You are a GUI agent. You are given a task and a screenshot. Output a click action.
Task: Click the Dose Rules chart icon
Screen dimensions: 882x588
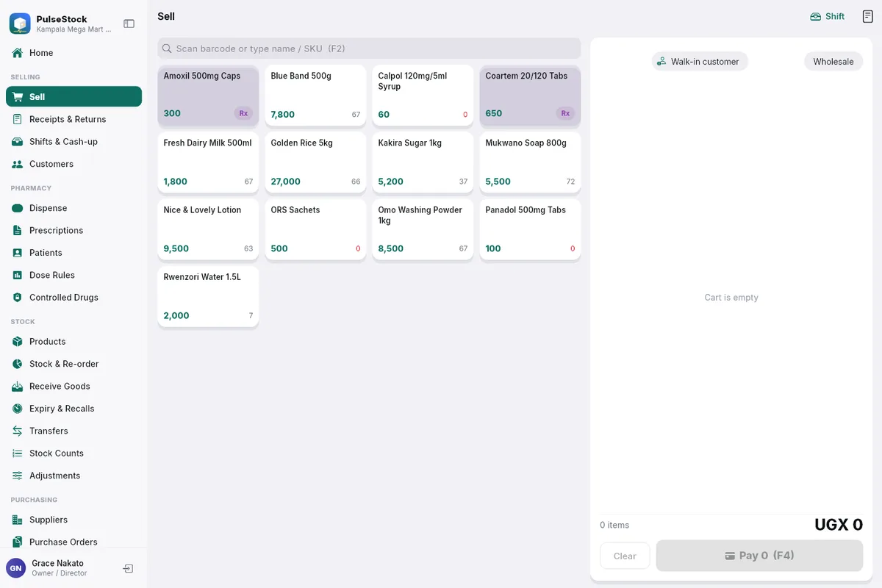click(x=18, y=275)
